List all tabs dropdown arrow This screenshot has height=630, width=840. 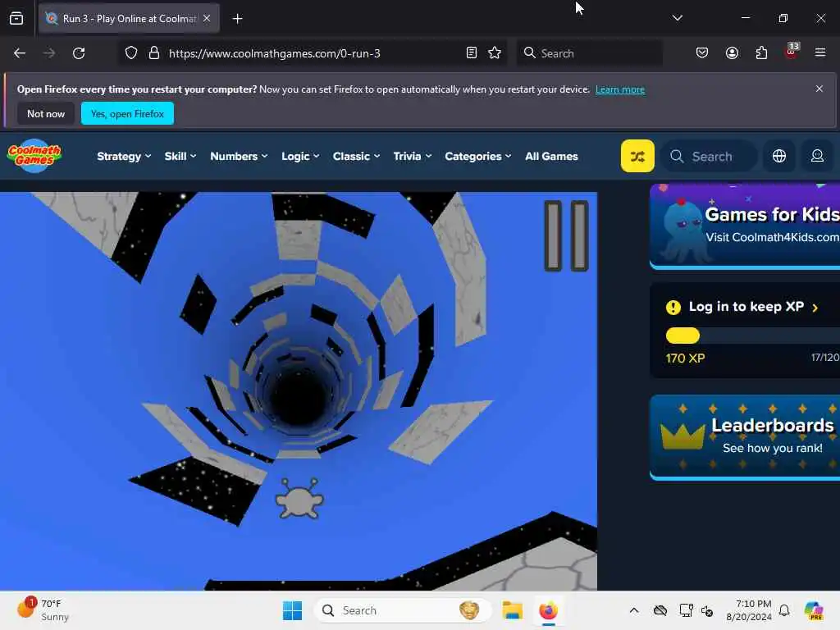677,18
